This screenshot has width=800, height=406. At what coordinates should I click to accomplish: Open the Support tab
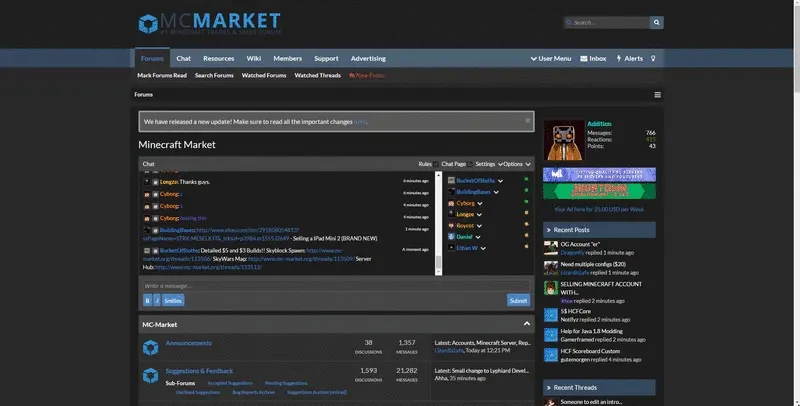[326, 59]
